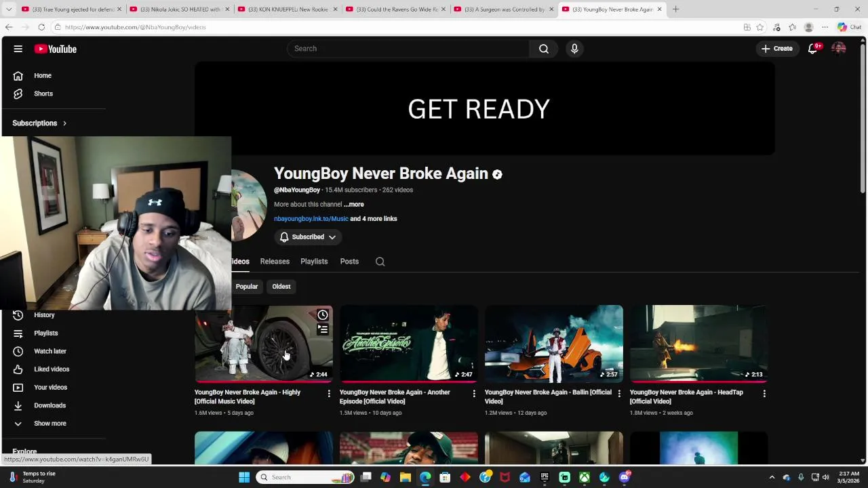Switch to Playlists tab
The height and width of the screenshot is (488, 868).
click(314, 262)
